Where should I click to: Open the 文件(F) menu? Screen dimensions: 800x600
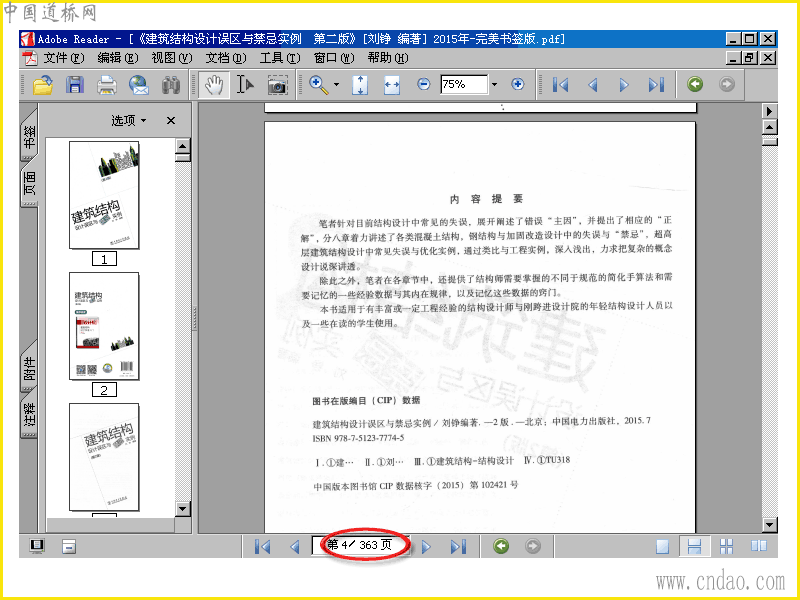[64, 58]
